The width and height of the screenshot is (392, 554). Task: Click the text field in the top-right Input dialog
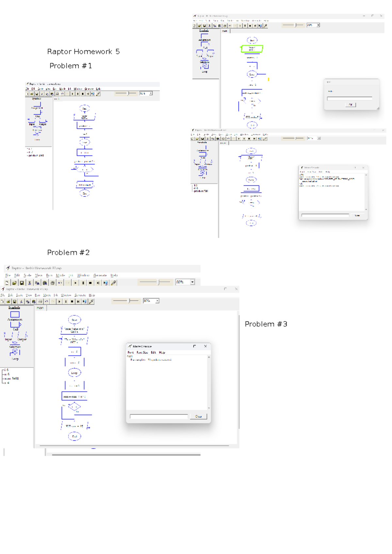[x=349, y=98]
